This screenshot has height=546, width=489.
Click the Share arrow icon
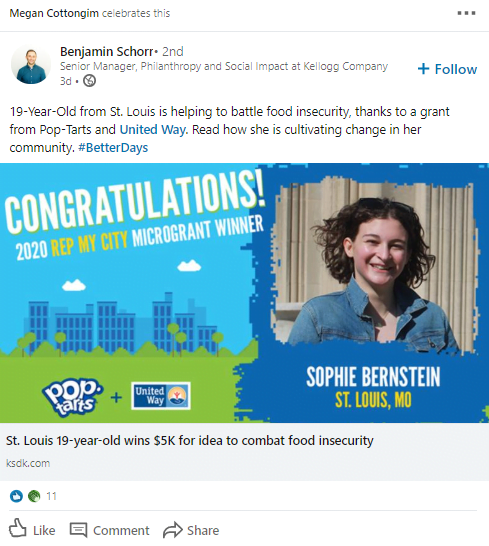click(x=173, y=530)
